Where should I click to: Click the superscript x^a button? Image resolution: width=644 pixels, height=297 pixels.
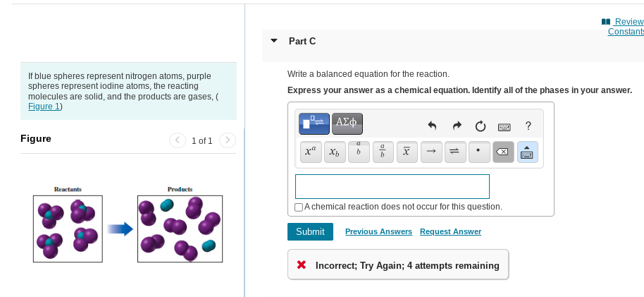pos(309,152)
